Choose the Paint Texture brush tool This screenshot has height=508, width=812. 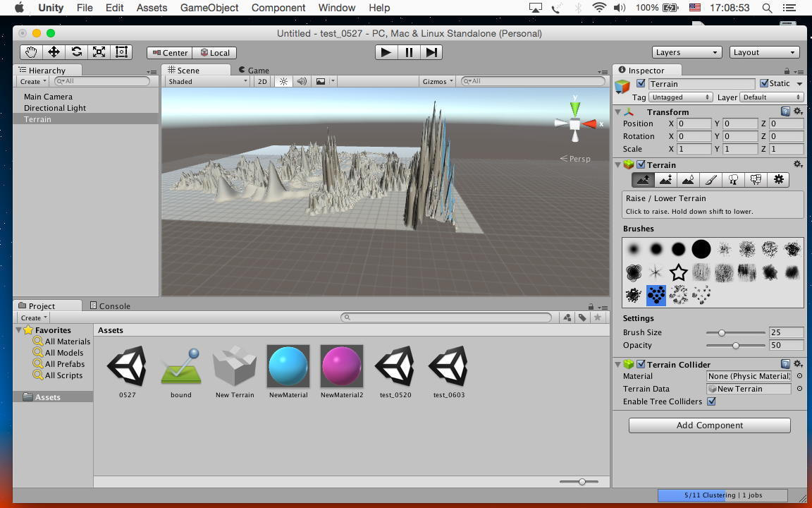tap(710, 180)
